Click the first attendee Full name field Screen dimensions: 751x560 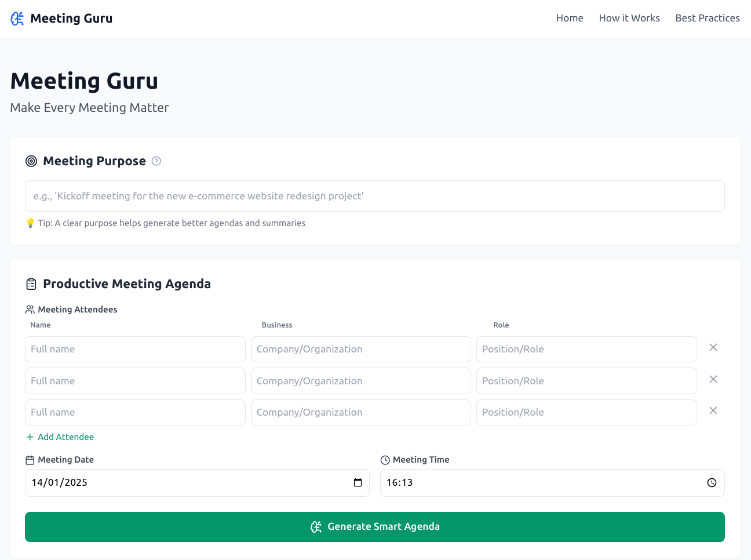[x=135, y=349]
